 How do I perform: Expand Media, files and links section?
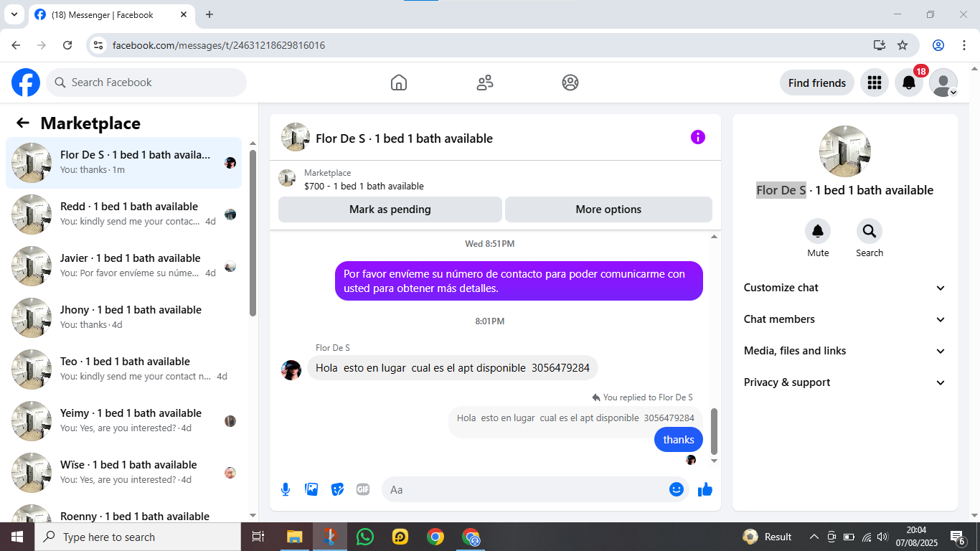click(x=845, y=351)
